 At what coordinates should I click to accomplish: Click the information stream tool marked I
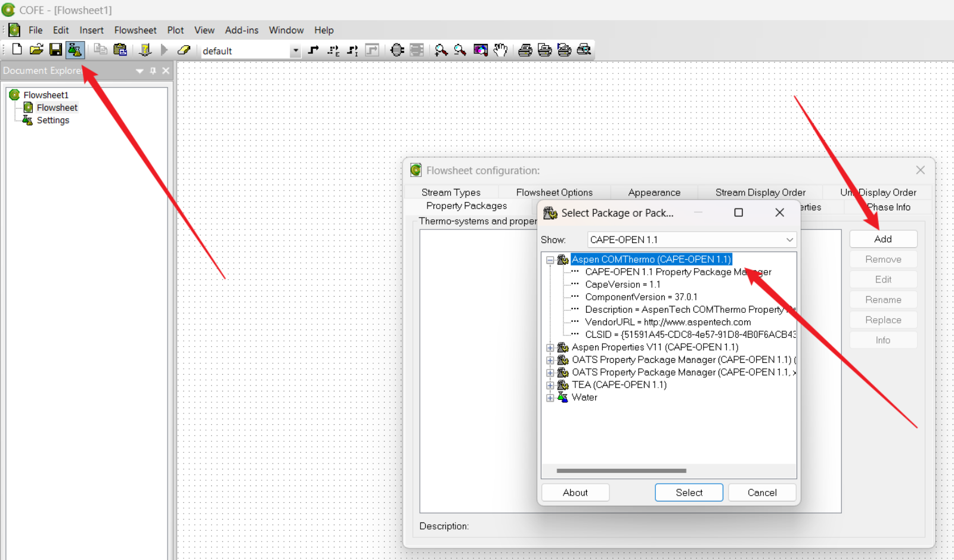tap(353, 50)
